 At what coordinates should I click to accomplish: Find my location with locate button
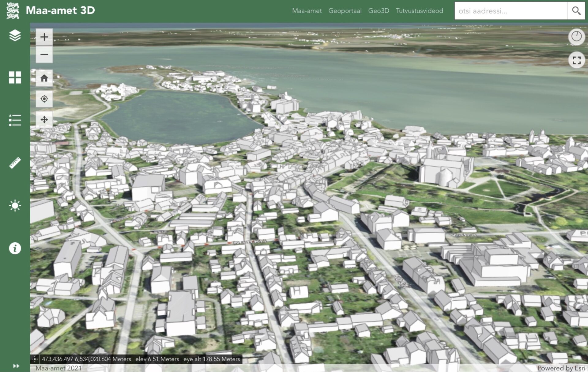point(44,99)
